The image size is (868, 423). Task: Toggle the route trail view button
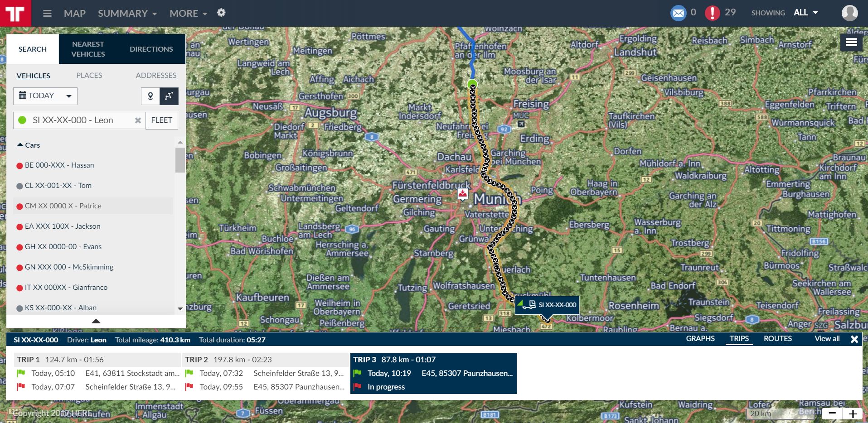(169, 96)
